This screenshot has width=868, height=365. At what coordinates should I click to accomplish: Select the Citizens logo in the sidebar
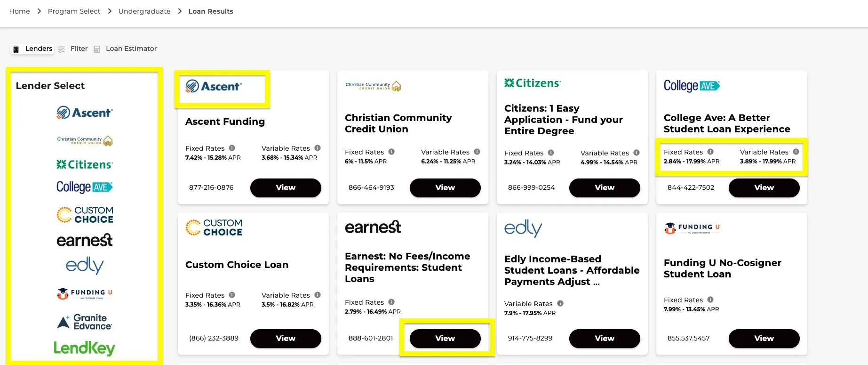pyautogui.click(x=84, y=164)
